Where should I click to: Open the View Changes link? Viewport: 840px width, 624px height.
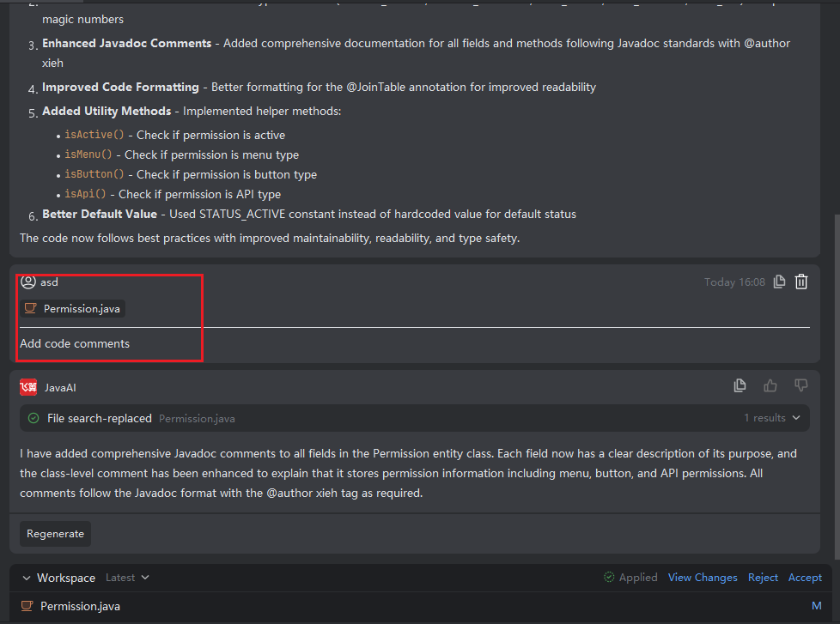(703, 578)
